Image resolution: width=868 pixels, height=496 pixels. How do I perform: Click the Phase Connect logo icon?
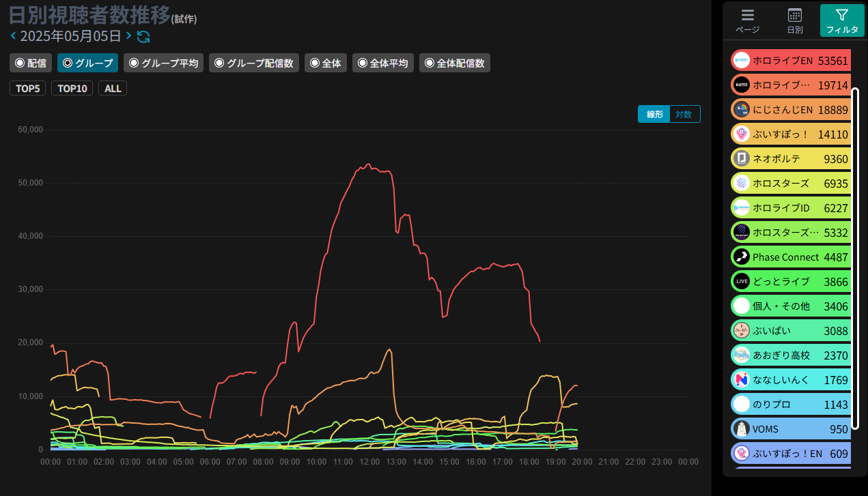(741, 257)
